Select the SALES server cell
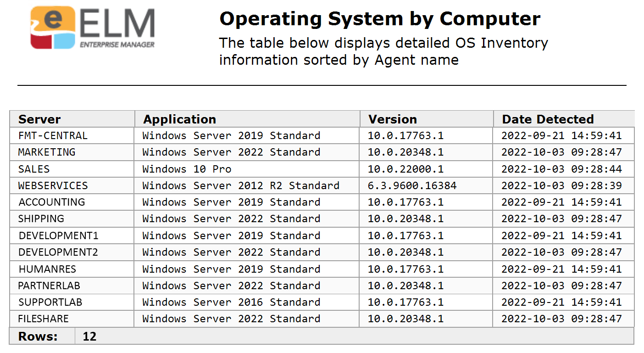The image size is (644, 353). (72, 169)
